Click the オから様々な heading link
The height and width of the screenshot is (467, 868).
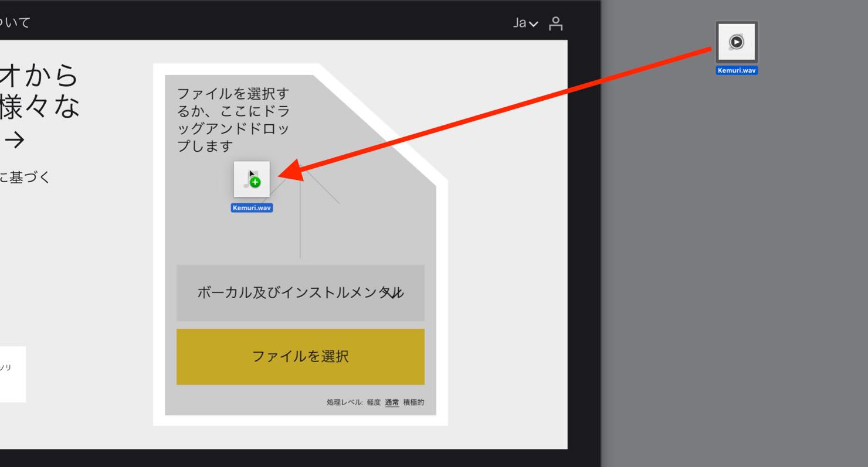pyautogui.click(x=40, y=91)
